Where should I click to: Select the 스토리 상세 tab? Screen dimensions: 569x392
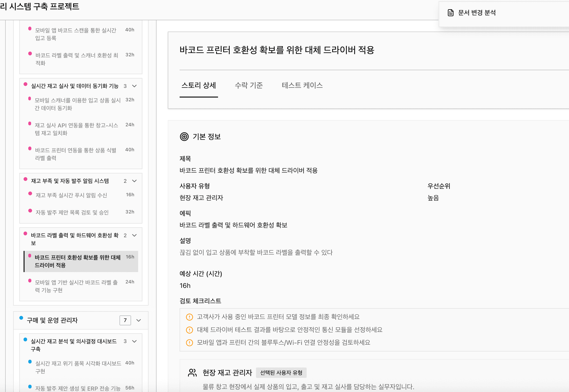coord(198,85)
